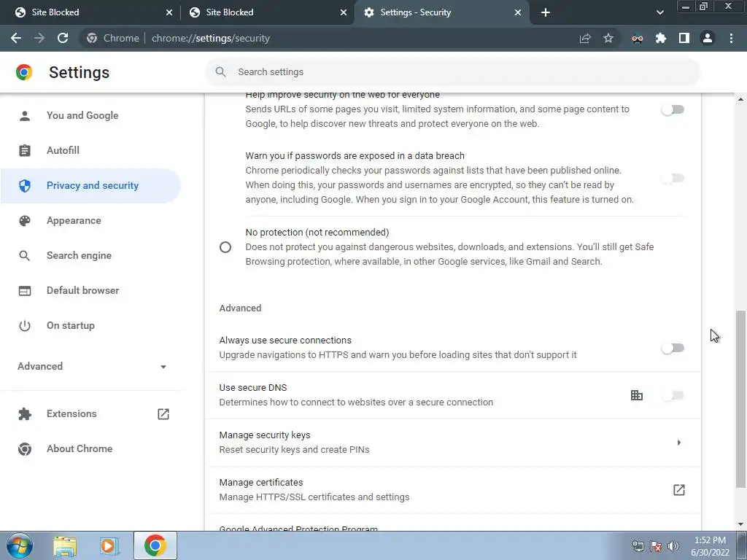Open volume control in system tray

673,546
